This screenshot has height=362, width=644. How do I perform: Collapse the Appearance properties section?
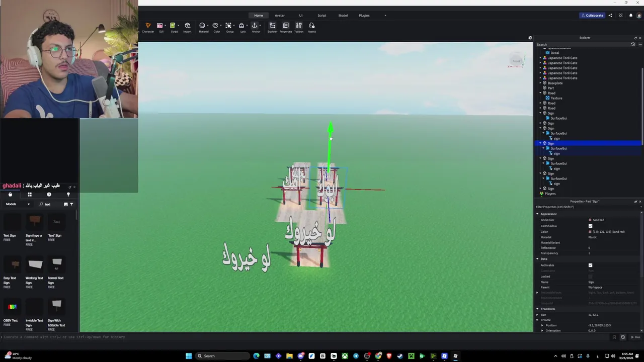coord(537,214)
